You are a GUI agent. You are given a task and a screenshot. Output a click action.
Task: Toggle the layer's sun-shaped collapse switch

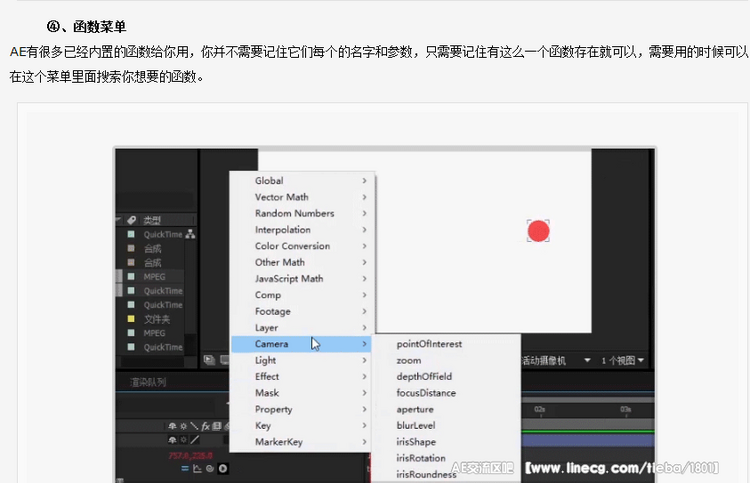pyautogui.click(x=183, y=439)
